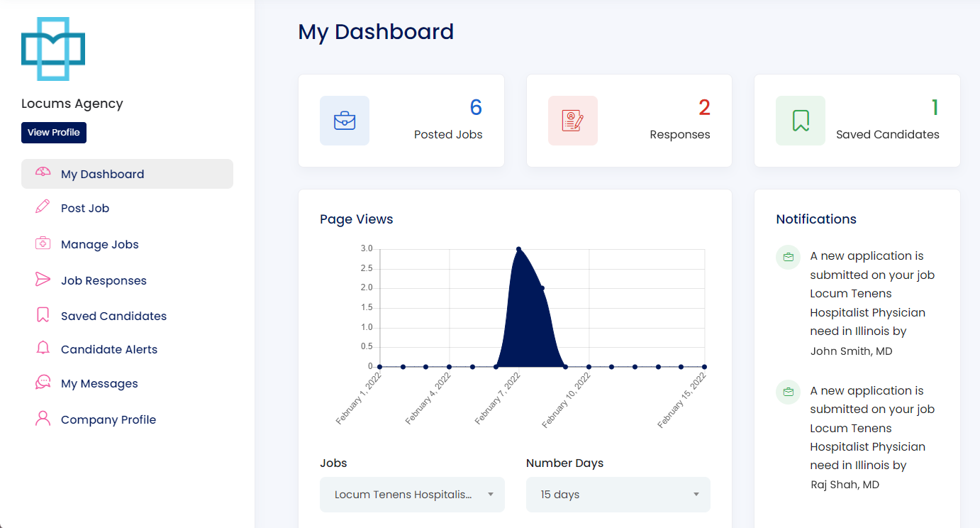Click the 6 Posted Jobs count
The width and height of the screenshot is (980, 528).
coord(475,107)
